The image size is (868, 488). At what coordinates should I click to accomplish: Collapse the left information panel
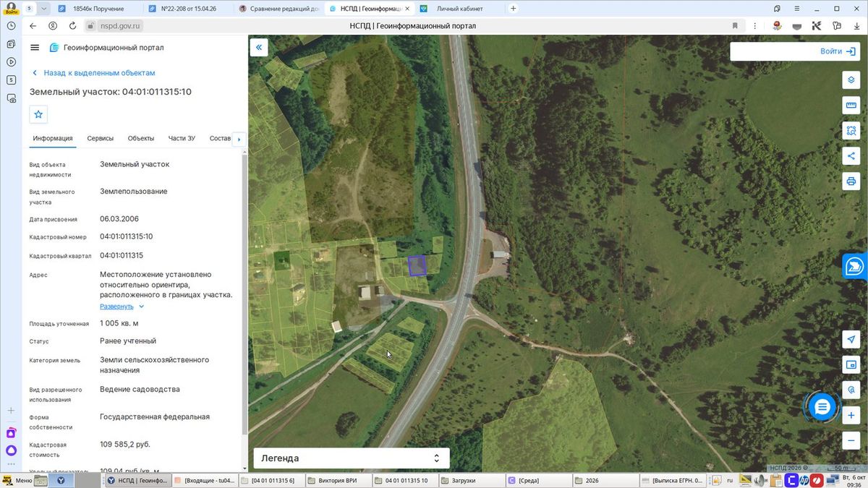[259, 48]
